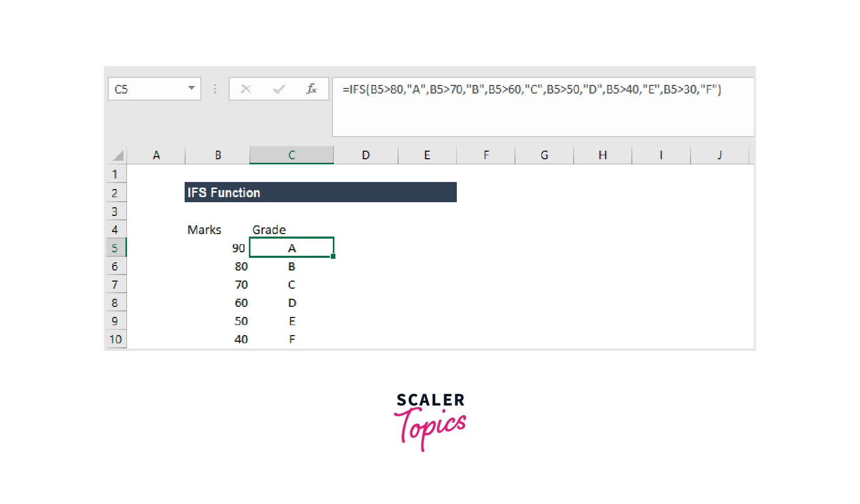Screen dimensions: 860x504
Task: Select column H header
Action: pos(603,155)
